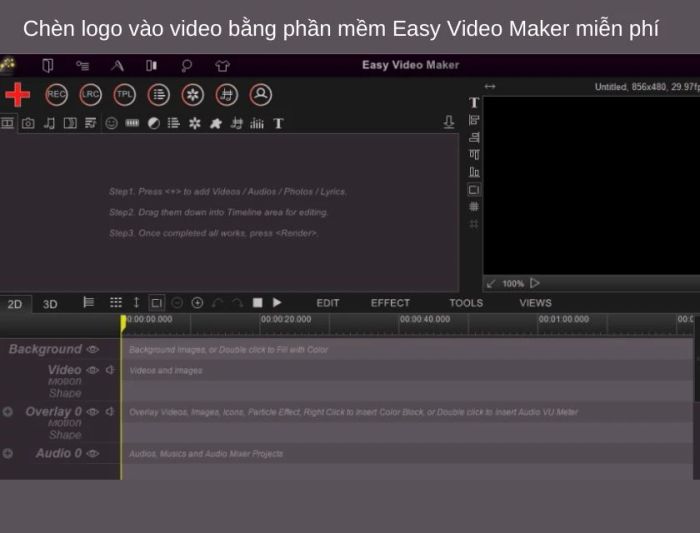Click the yellow playhead marker
This screenshot has width=700, height=533.
click(123, 324)
